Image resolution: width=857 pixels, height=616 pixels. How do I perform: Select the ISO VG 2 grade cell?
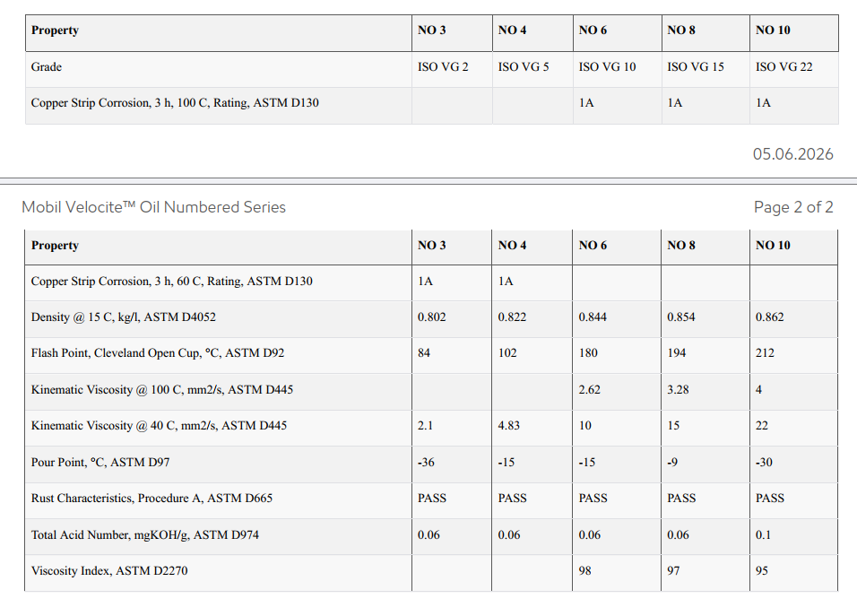tap(443, 66)
